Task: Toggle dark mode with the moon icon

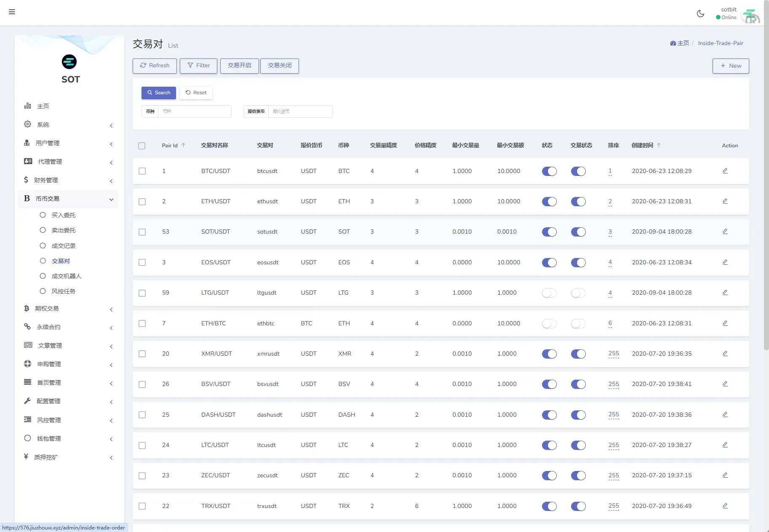Action: 700,13
